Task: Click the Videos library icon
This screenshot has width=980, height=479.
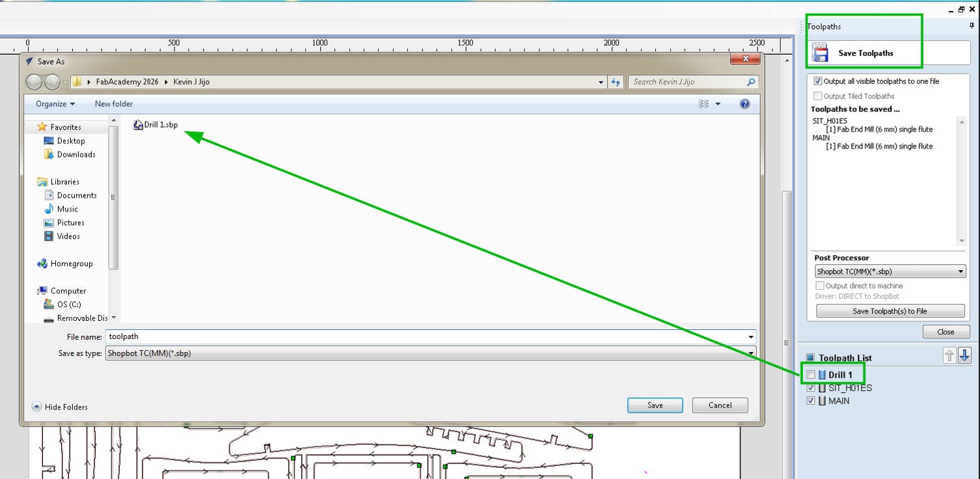Action: (49, 236)
